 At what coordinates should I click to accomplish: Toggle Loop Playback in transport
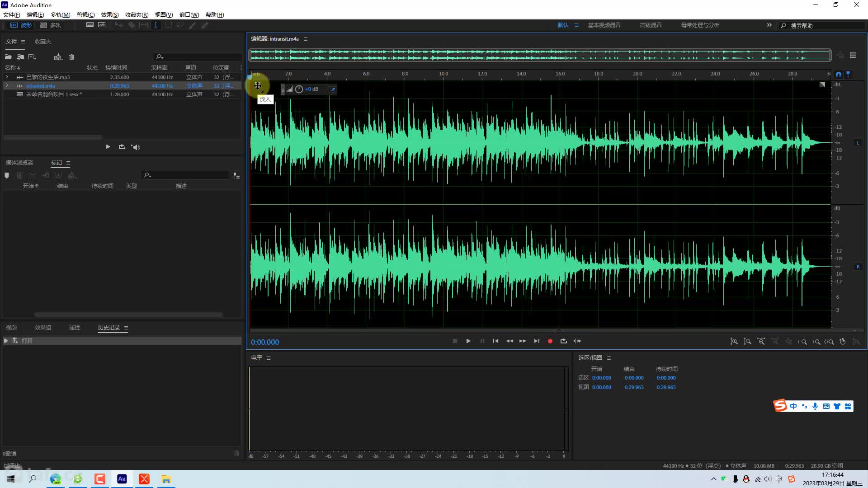pos(563,341)
